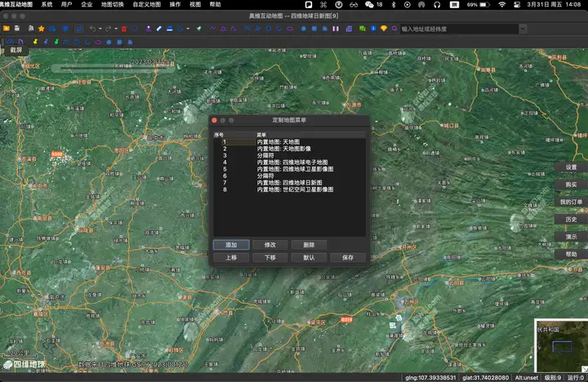The height and width of the screenshot is (382, 588).
Task: Click the 购买 side panel button
Action: coord(571,184)
